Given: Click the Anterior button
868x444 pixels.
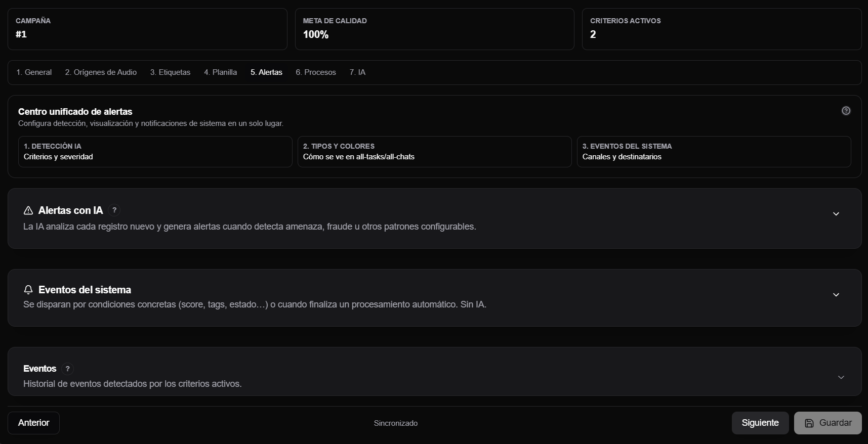Looking at the screenshot, I should pyautogui.click(x=33, y=423).
